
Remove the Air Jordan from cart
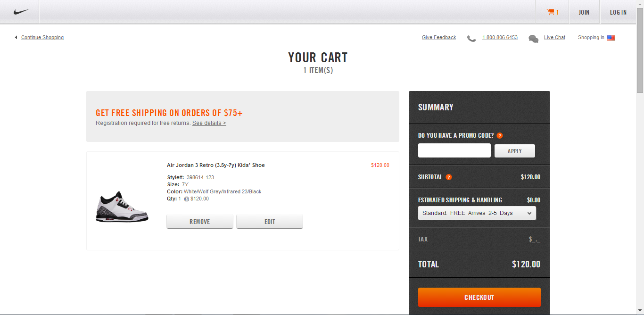[x=200, y=222]
